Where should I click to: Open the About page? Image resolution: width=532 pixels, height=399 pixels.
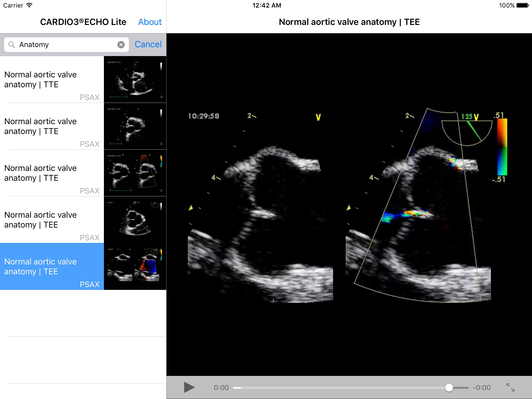coord(150,22)
